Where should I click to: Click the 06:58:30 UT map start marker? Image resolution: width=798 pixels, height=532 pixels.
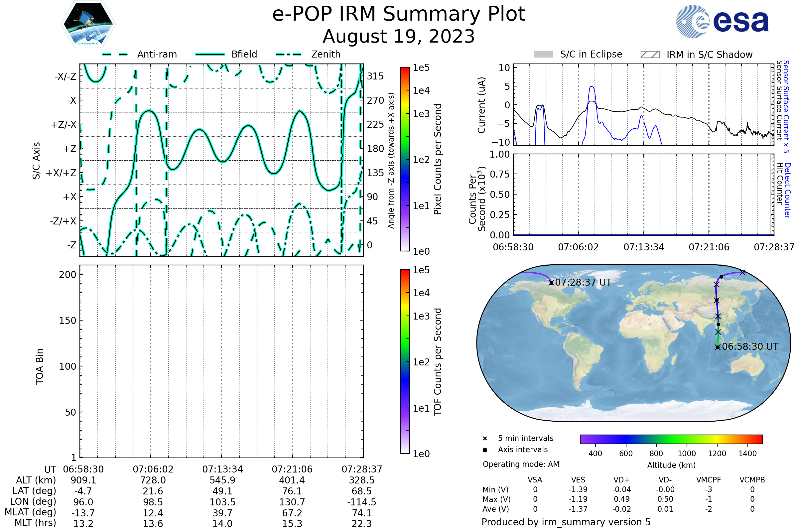pyautogui.click(x=718, y=347)
